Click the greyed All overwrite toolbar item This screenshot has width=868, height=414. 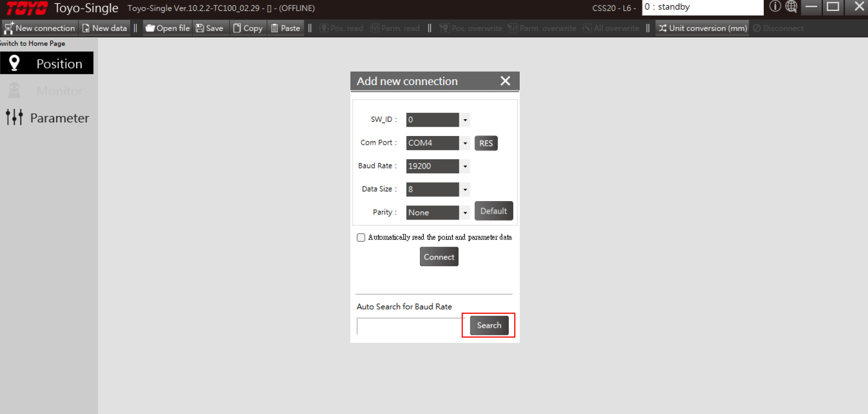(x=611, y=28)
